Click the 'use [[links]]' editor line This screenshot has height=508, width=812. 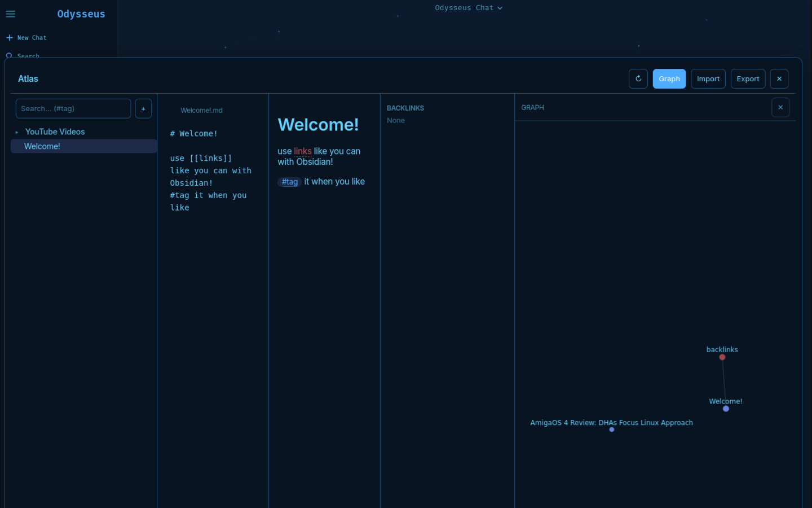coord(201,159)
